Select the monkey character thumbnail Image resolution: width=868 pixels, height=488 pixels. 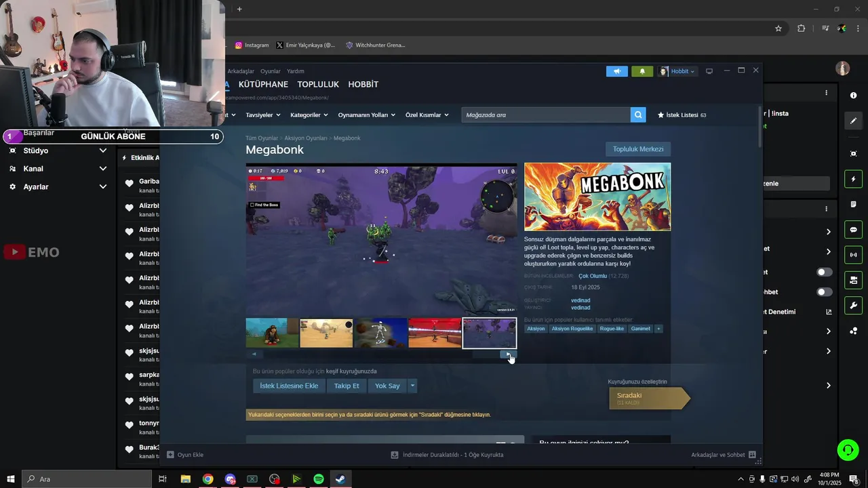point(272,333)
